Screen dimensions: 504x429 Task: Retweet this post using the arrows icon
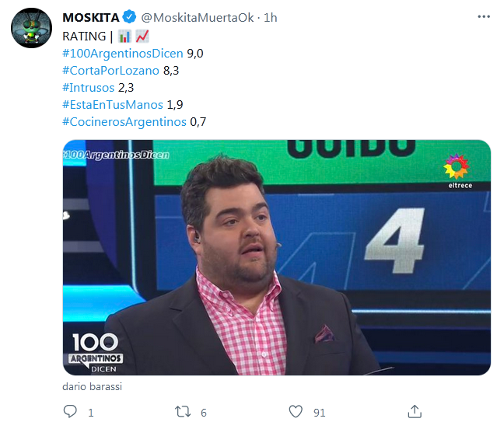tap(183, 412)
